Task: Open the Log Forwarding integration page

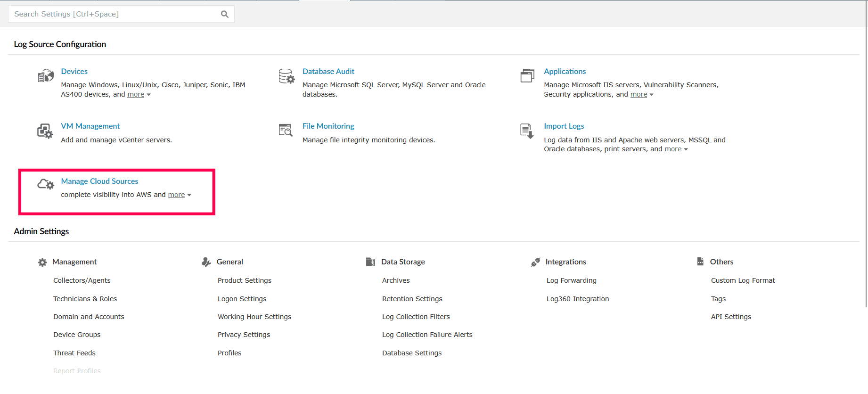Action: pos(571,280)
